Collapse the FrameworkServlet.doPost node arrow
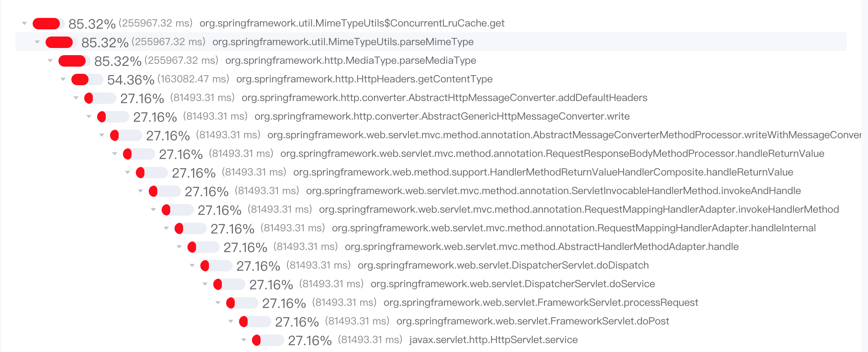 231,322
